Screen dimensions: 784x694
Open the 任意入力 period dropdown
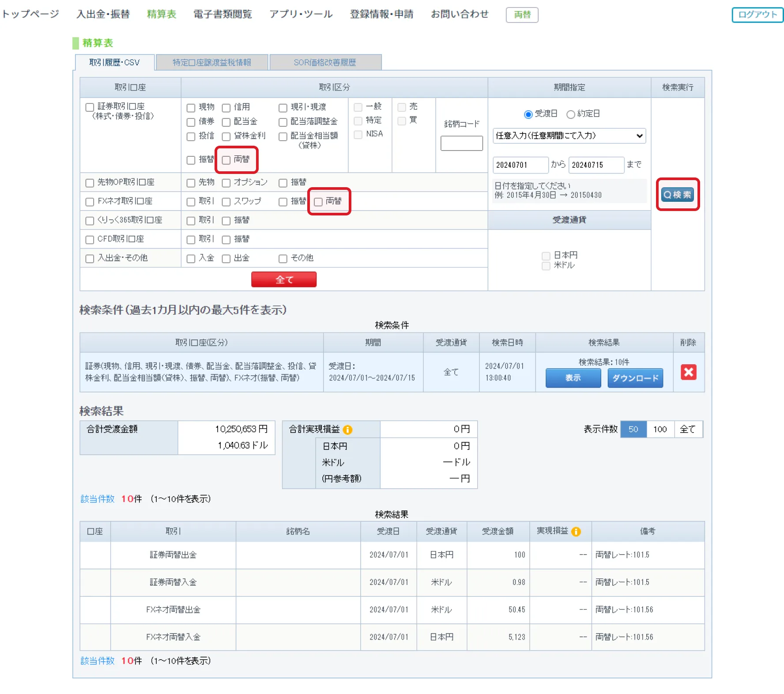[x=569, y=136]
